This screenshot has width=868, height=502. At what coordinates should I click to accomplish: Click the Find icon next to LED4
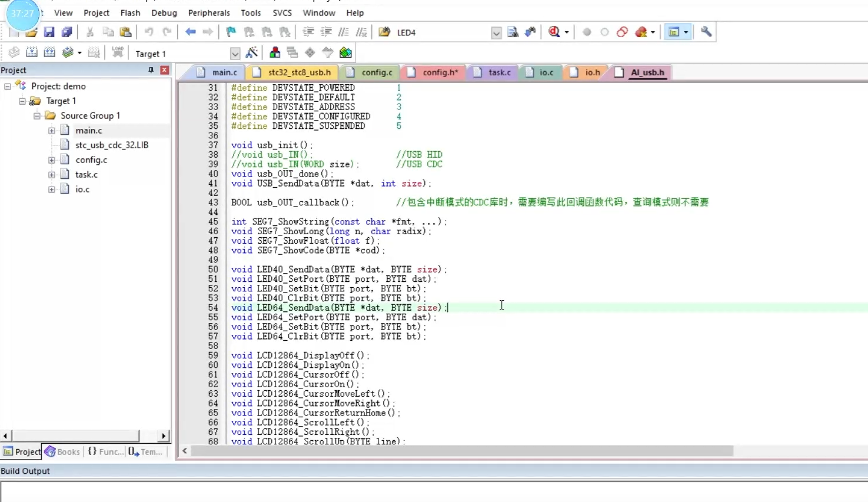(513, 32)
